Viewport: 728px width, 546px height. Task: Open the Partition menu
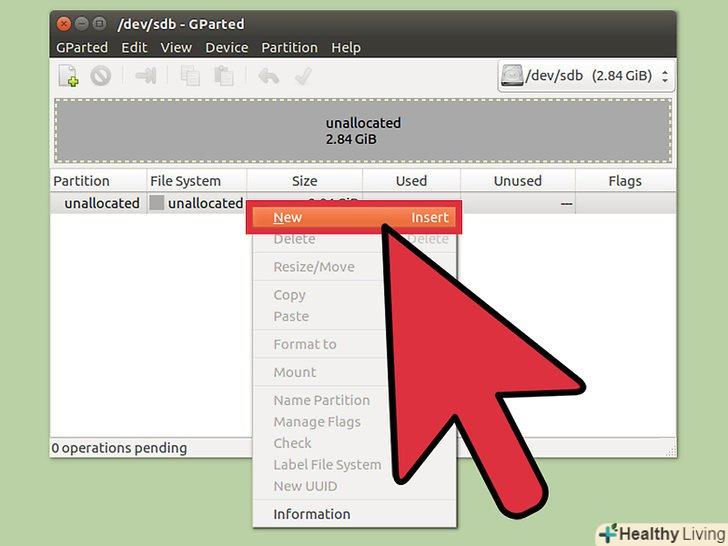point(289,47)
